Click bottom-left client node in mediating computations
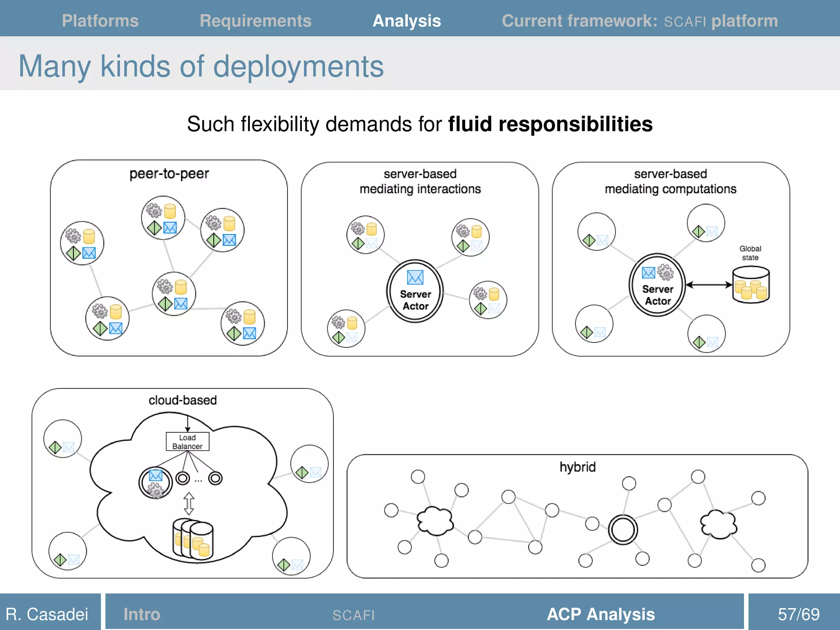 coord(594,324)
